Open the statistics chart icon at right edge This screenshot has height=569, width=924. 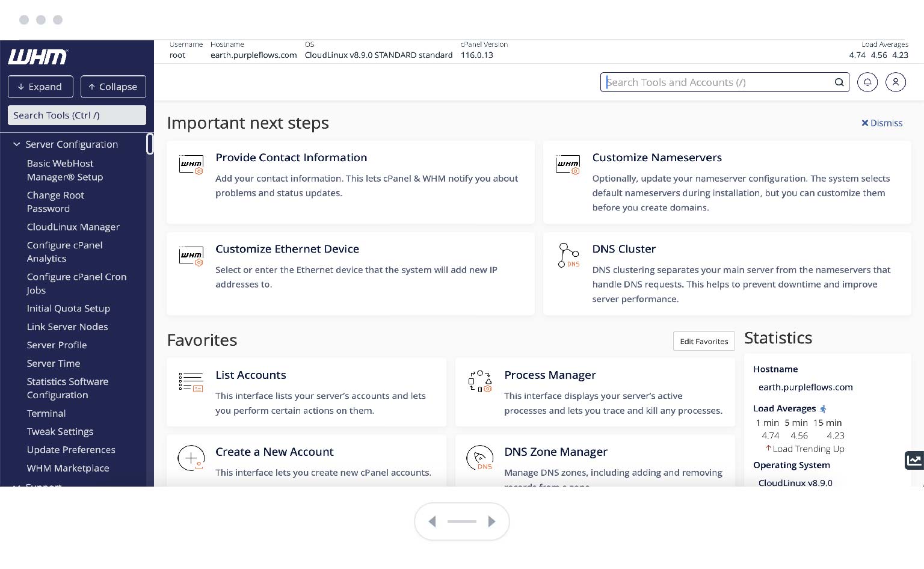pos(914,460)
